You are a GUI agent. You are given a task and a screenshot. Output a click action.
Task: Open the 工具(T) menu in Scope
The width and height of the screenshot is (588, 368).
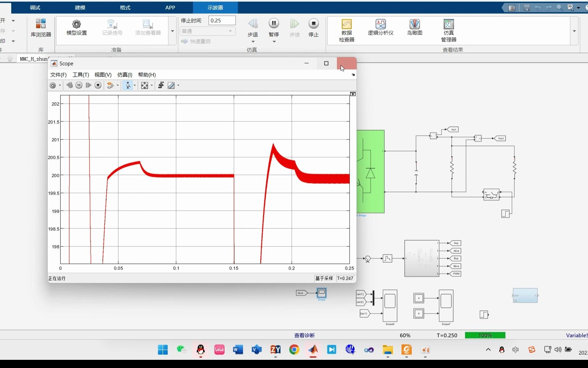point(81,75)
